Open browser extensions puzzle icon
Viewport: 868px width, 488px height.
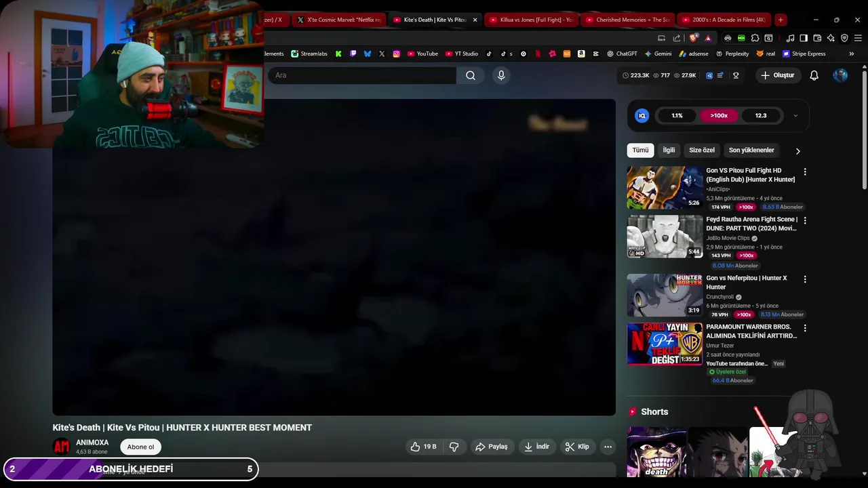755,38
